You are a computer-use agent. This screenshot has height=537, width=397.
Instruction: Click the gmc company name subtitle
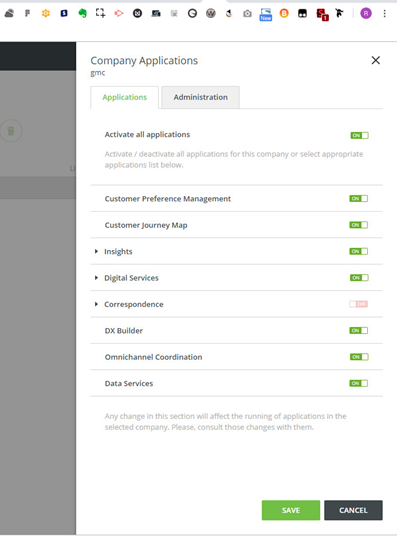coord(98,73)
